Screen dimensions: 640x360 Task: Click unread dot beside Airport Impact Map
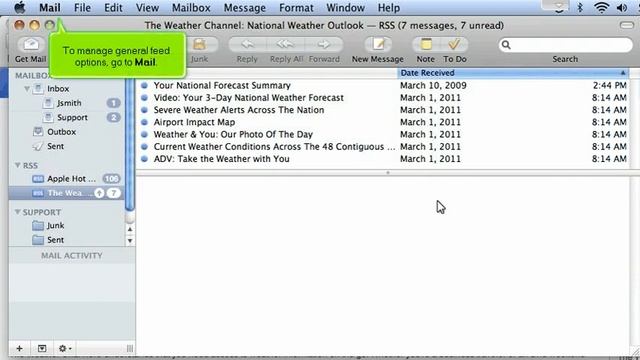(x=144, y=122)
